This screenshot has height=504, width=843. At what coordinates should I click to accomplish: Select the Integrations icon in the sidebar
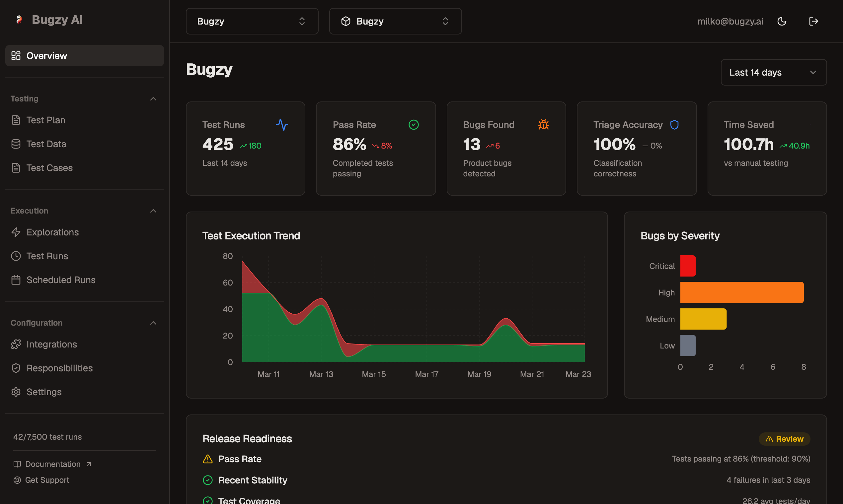coord(16,344)
